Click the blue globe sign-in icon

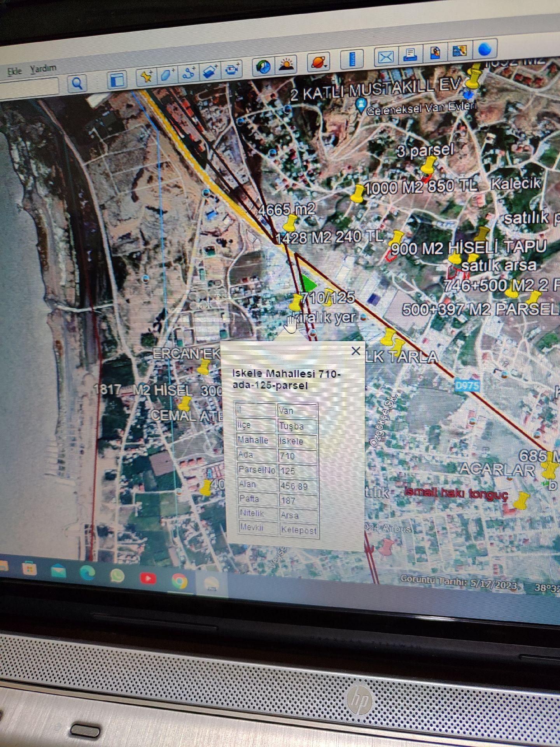pos(485,49)
